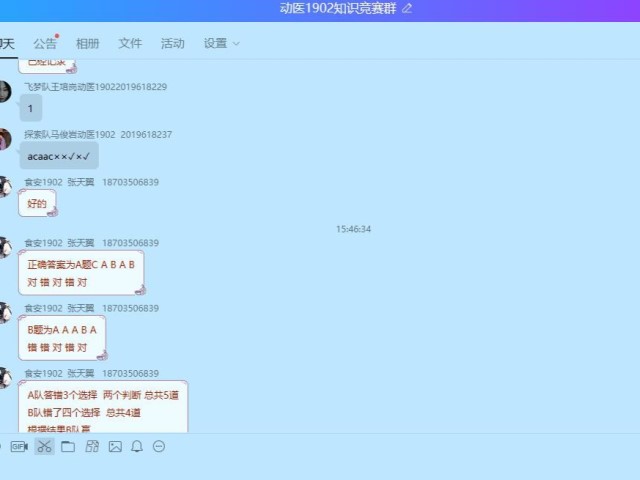Click avatar beside the 好的 message
640x480 pixels.
pyautogui.click(x=4, y=187)
